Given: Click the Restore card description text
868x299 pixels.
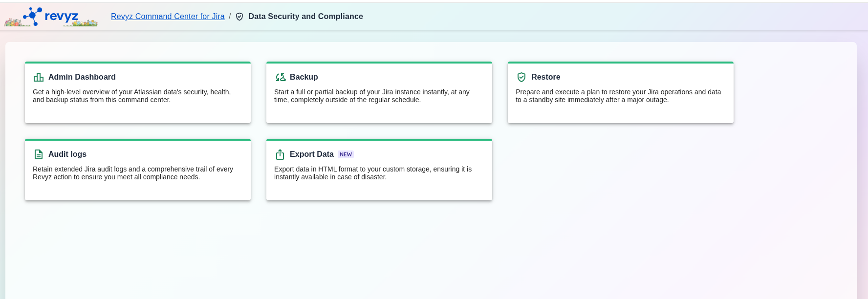Looking at the screenshot, I should tap(618, 96).
